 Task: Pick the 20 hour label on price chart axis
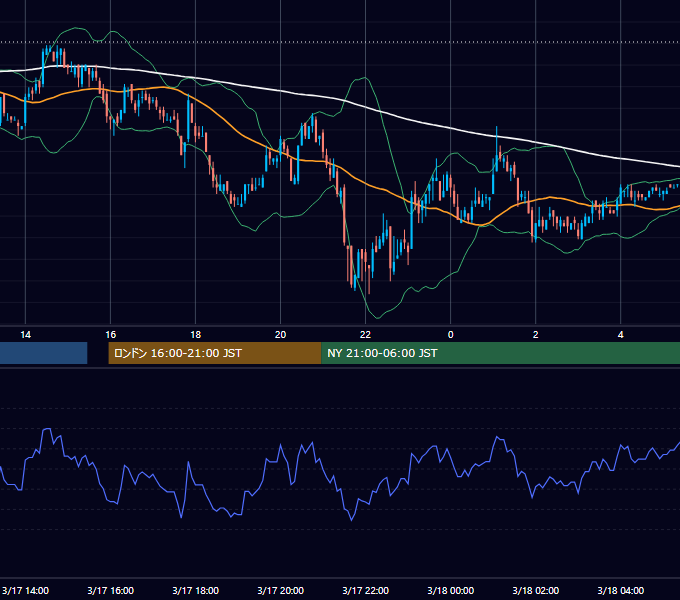click(281, 335)
